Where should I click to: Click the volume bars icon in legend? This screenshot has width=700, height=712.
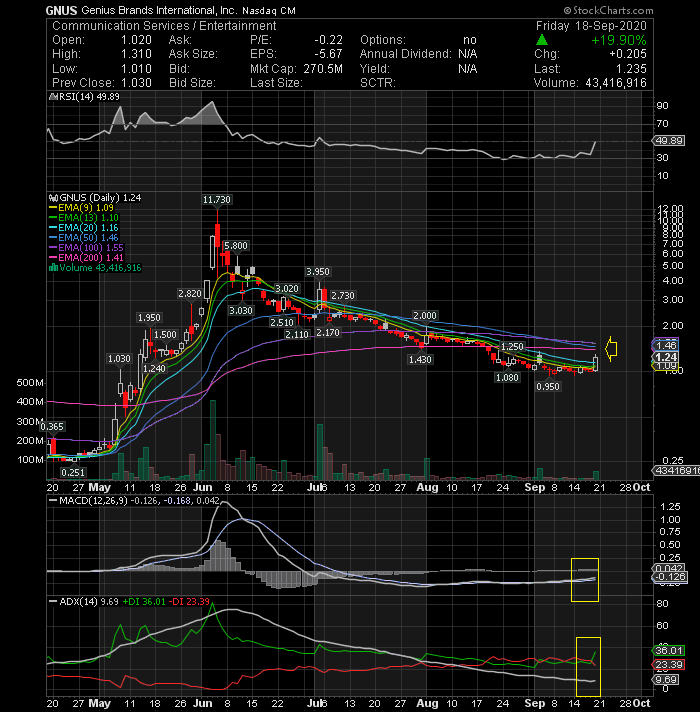point(53,267)
